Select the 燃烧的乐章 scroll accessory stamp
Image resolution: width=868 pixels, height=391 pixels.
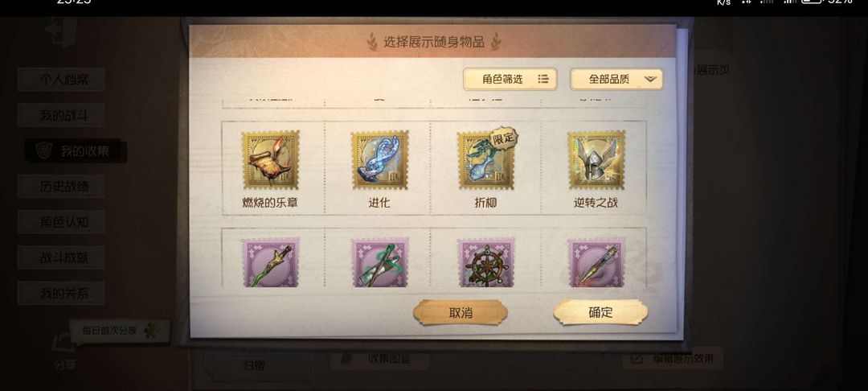click(270, 160)
